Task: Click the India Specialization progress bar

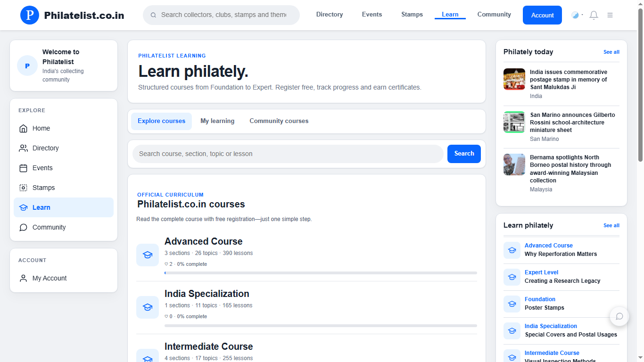Action: pyautogui.click(x=321, y=325)
